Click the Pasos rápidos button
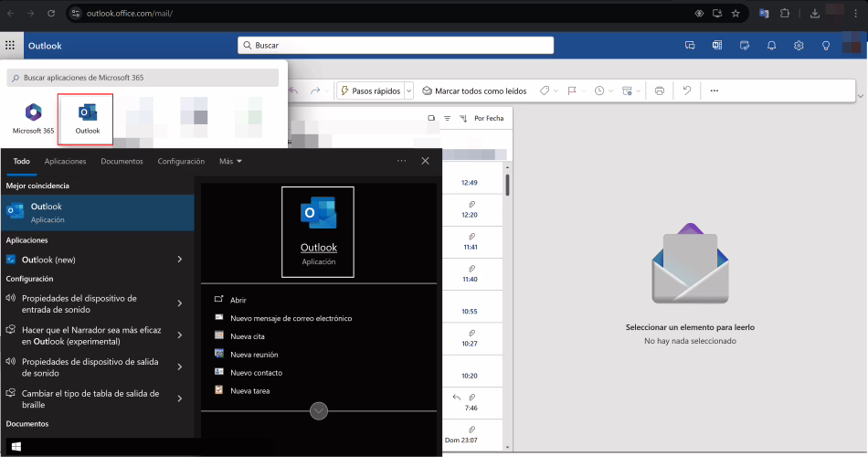The width and height of the screenshot is (868, 457). coord(370,90)
